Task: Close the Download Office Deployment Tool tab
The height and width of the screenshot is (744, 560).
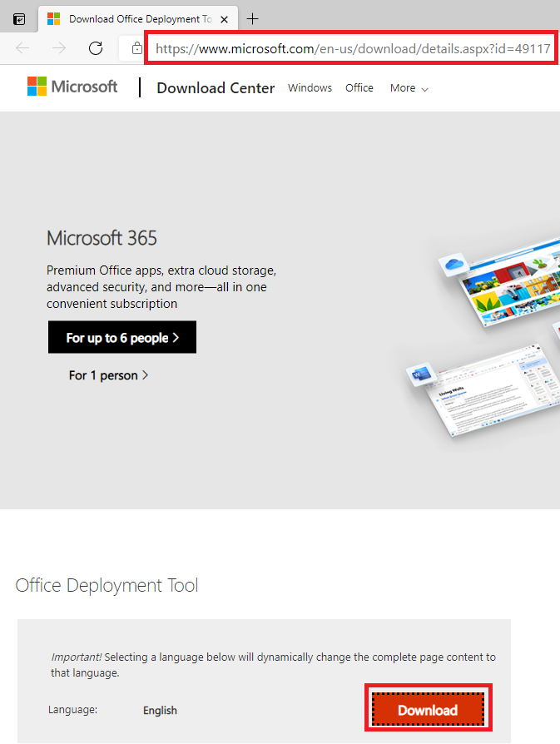Action: pos(224,18)
